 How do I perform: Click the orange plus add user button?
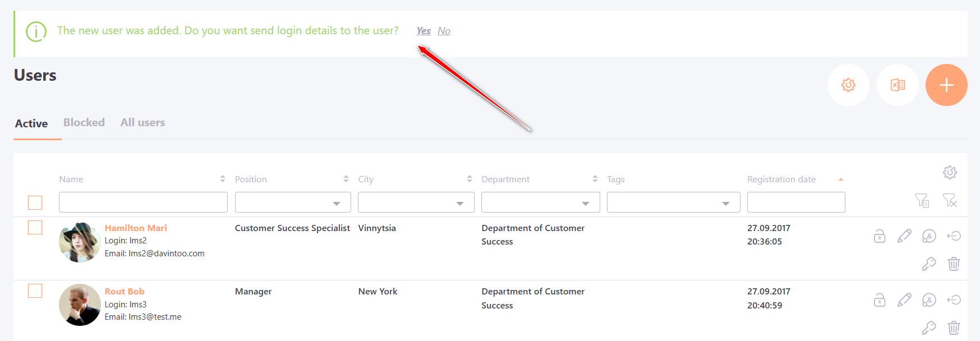946,85
